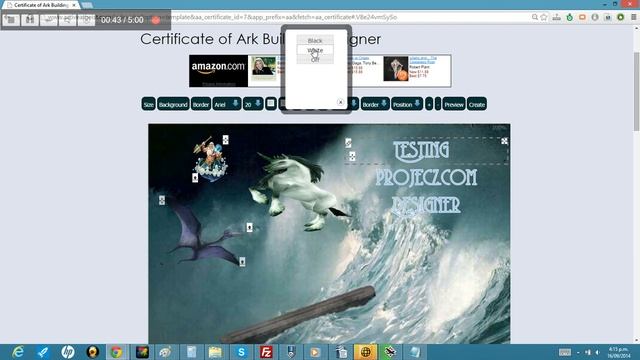640x360 pixels.
Task: Expand the Border dropdown next to Position
Action: (375, 104)
